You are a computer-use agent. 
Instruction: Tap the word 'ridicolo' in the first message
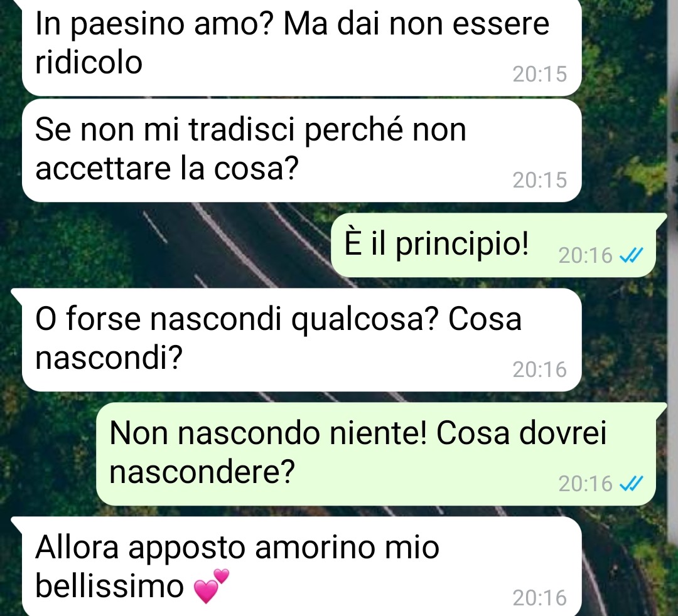(x=89, y=61)
